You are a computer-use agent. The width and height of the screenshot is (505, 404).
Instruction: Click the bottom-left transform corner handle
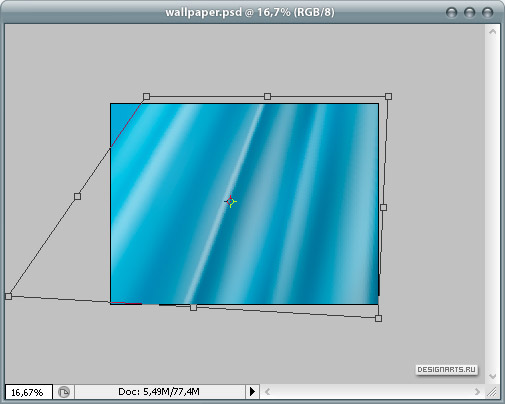point(8,296)
